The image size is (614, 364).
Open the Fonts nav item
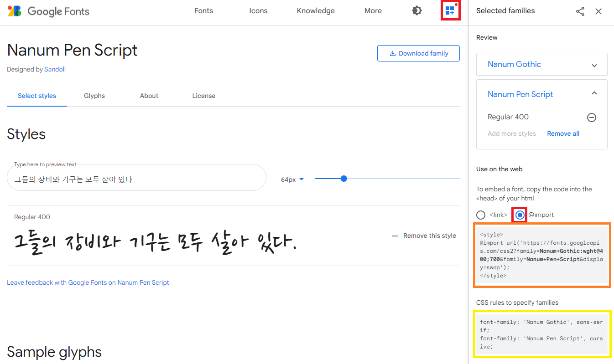(203, 11)
